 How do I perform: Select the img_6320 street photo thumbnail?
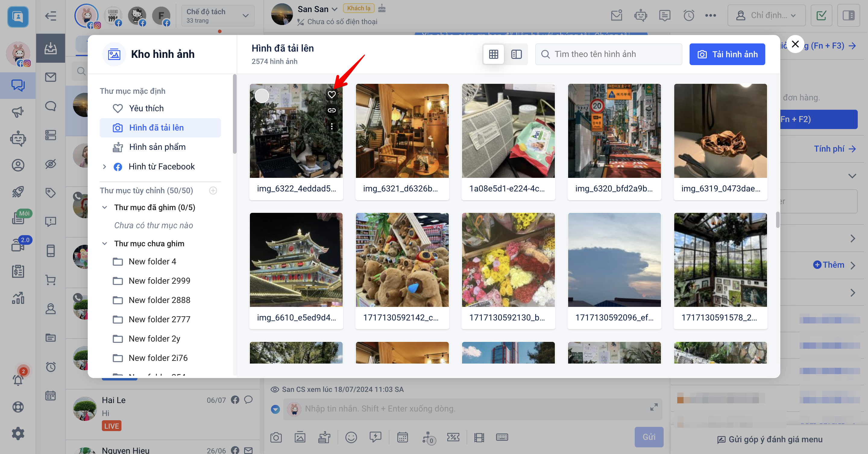click(x=614, y=131)
